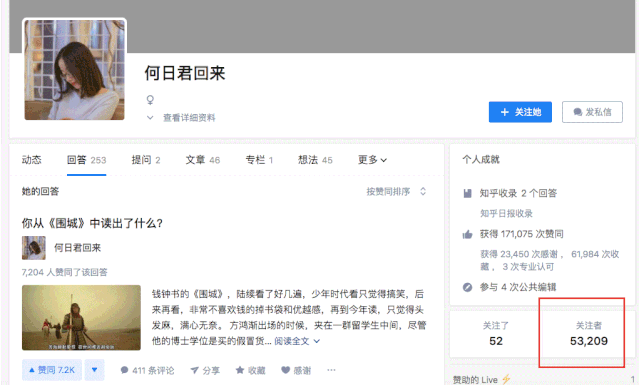639x385 pixels.
Task: Click the thumbs-up icon by 获得 171,075 次赞同
Action: [x=467, y=234]
